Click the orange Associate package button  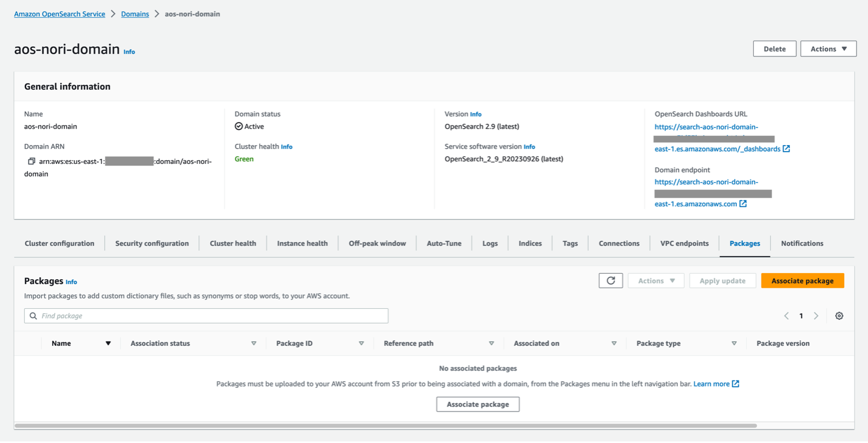[x=802, y=280]
